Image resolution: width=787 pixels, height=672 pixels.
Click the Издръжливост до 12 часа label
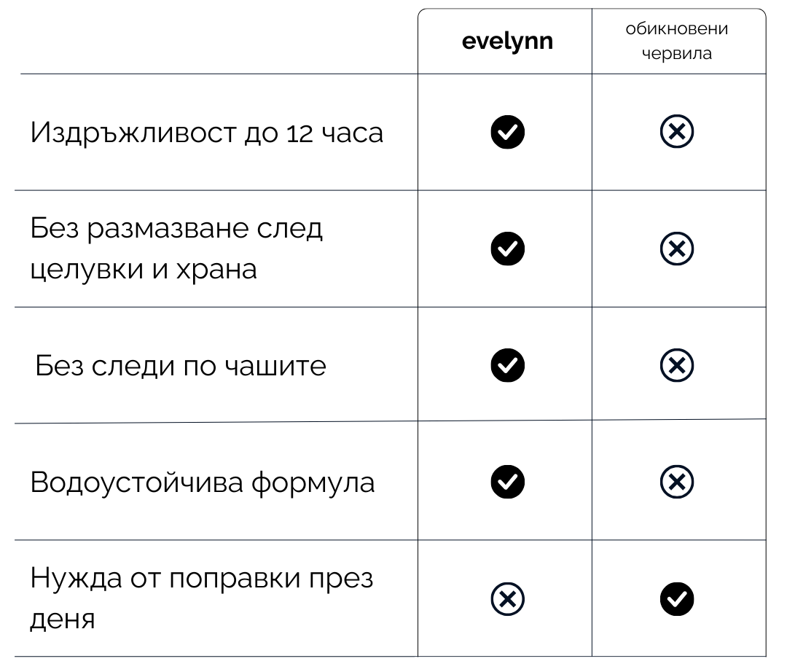pos(206,133)
